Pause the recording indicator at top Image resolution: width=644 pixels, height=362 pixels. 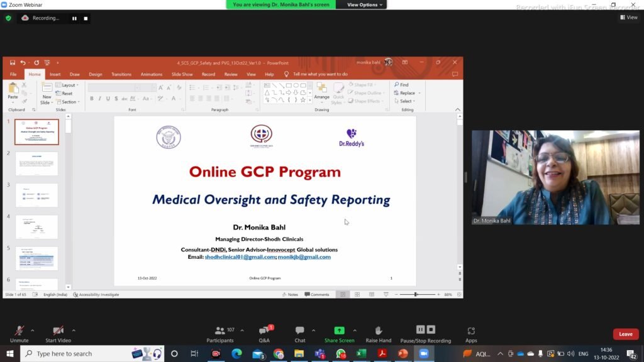(x=74, y=18)
